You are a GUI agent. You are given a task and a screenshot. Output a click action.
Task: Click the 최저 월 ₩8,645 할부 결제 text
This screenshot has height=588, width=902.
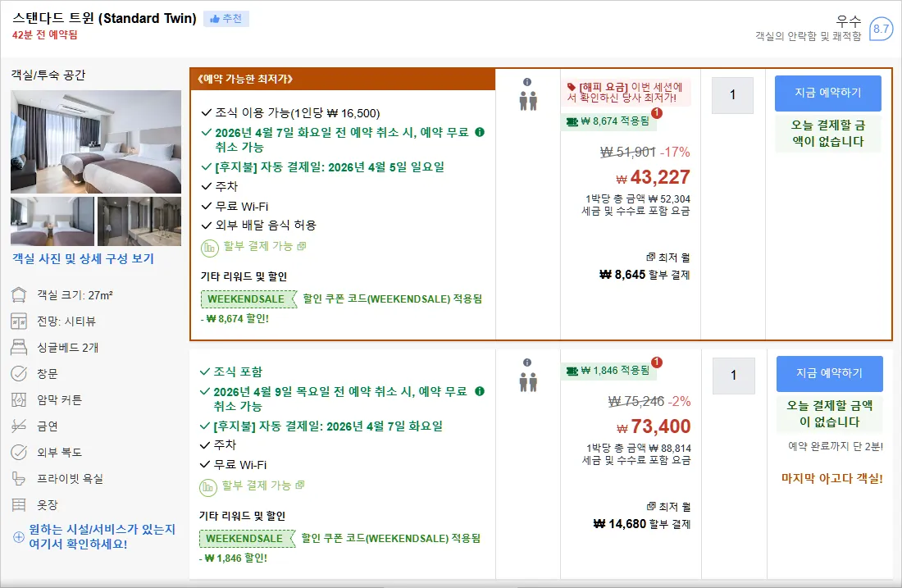(645, 267)
